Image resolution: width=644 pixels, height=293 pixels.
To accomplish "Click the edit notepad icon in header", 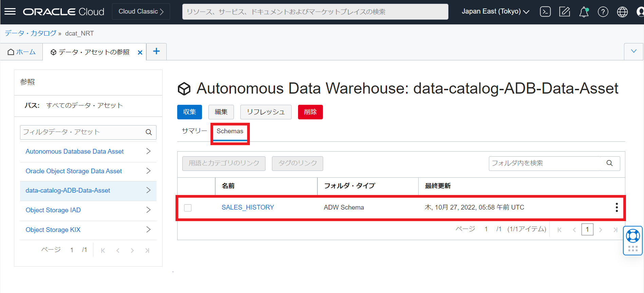I will pyautogui.click(x=564, y=12).
